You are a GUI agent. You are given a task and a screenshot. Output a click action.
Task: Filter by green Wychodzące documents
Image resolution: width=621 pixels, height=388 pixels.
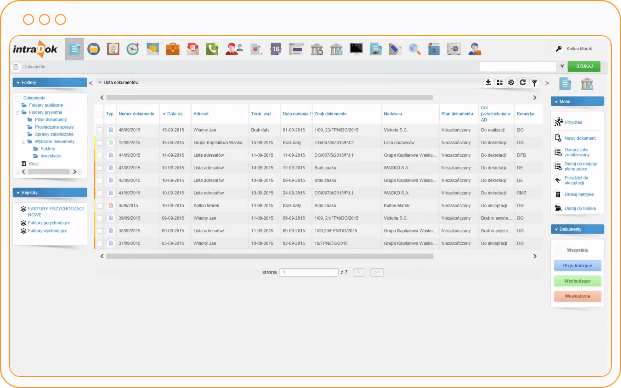pyautogui.click(x=577, y=281)
